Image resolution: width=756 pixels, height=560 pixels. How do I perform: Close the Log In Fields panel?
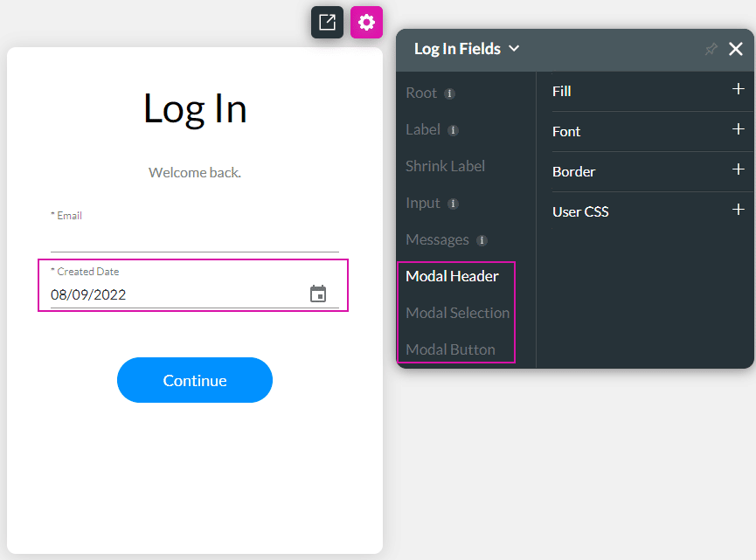click(736, 50)
